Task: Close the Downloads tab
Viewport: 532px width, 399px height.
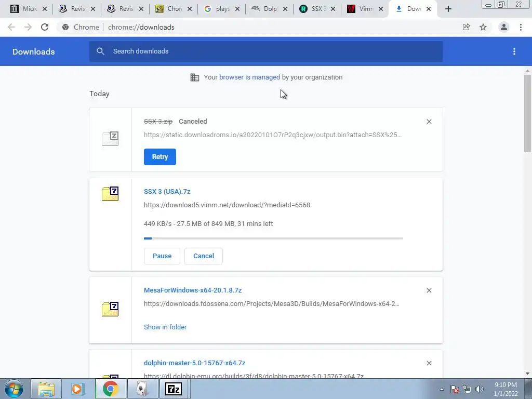Action: [429, 9]
